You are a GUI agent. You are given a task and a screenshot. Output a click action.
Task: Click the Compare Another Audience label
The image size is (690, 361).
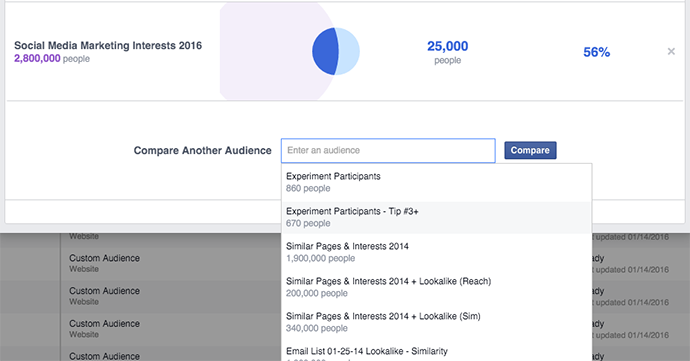[x=202, y=151]
